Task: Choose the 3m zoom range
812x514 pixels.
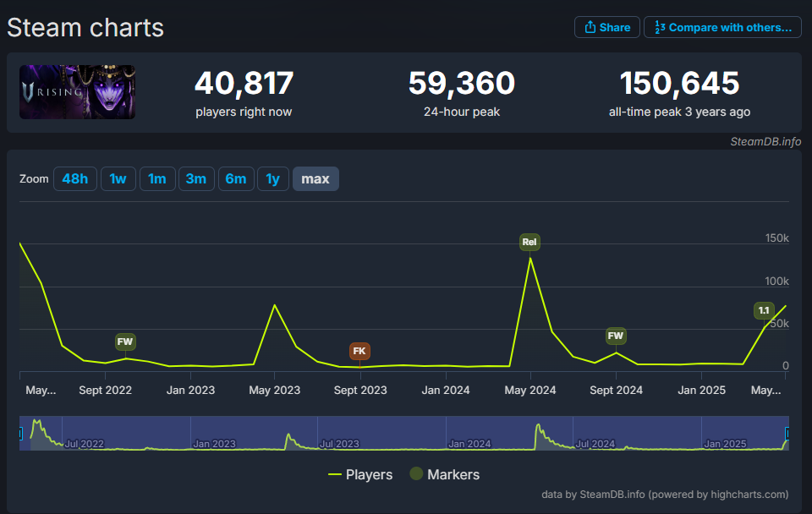Action: [196, 179]
